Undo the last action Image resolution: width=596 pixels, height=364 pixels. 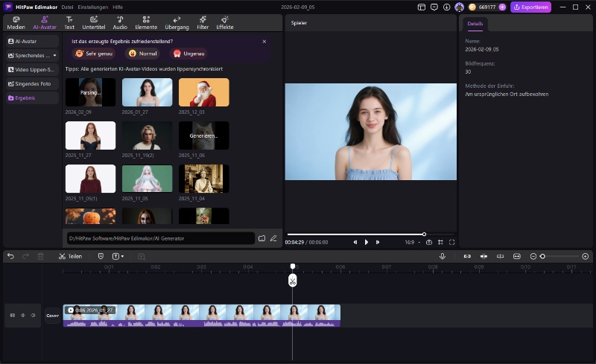pos(10,256)
